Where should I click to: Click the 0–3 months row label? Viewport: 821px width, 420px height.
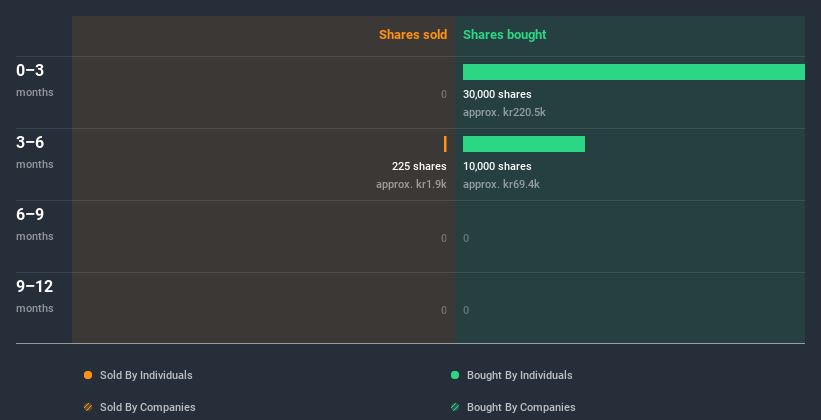coord(35,80)
